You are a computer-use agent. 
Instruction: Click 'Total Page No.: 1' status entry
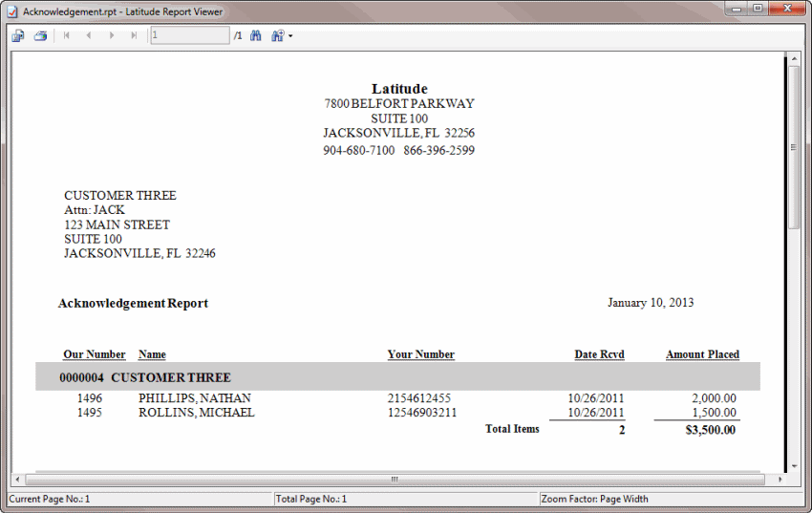point(310,499)
